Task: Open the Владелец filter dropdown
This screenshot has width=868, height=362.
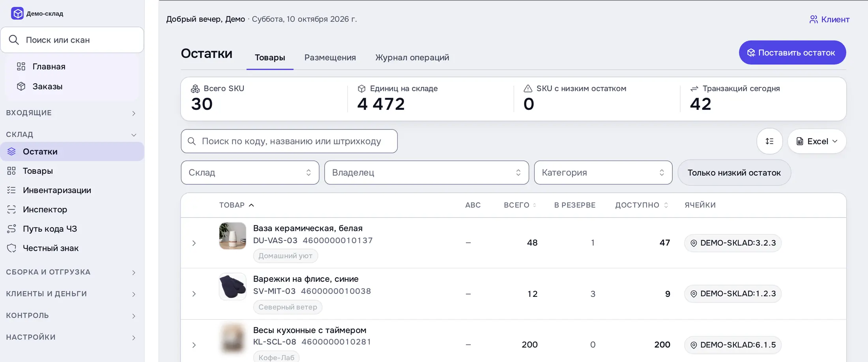Action: tap(427, 173)
